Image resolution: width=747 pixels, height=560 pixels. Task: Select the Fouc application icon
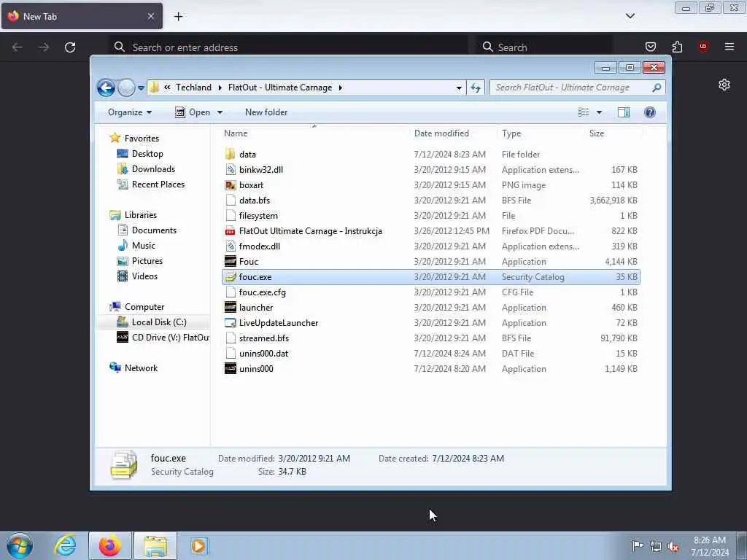231,262
